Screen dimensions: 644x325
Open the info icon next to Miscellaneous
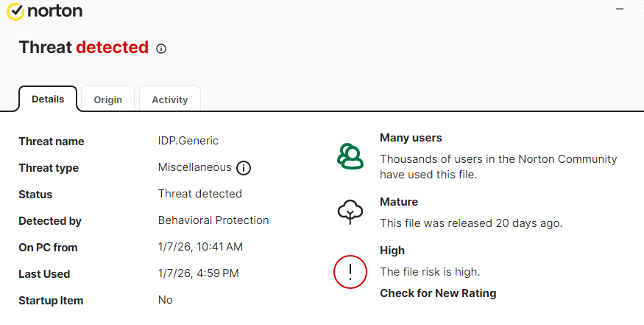[244, 168]
